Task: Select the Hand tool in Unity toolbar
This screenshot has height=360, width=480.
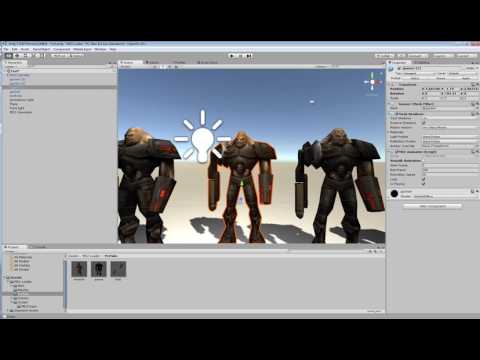Action: click(9, 56)
